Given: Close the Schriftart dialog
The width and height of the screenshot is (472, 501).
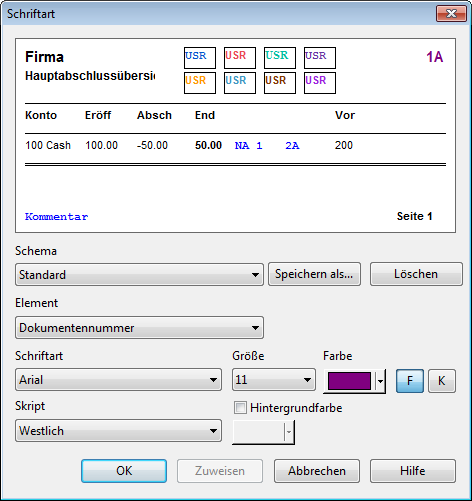Looking at the screenshot, I should (451, 14).
